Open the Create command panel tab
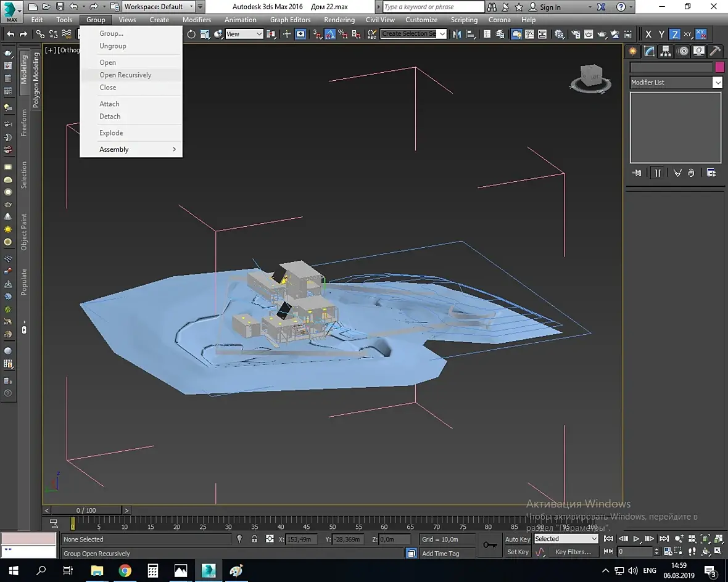This screenshot has height=582, width=728. point(632,51)
